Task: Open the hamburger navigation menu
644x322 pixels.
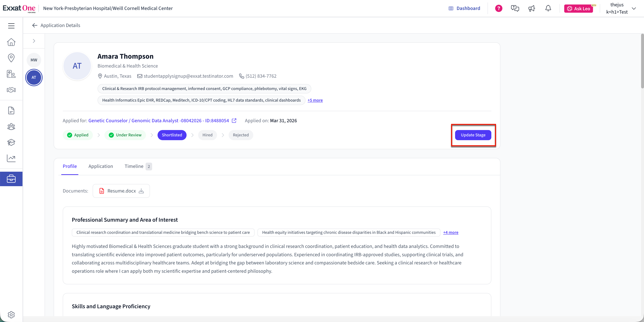Action: coord(11,26)
